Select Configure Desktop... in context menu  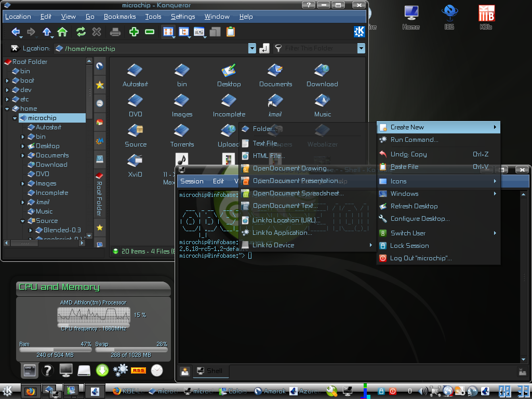(x=438, y=219)
